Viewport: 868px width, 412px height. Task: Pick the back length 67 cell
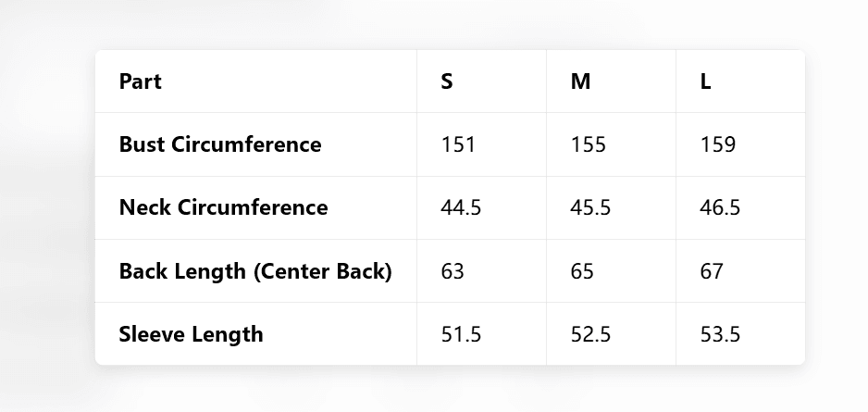click(x=712, y=271)
